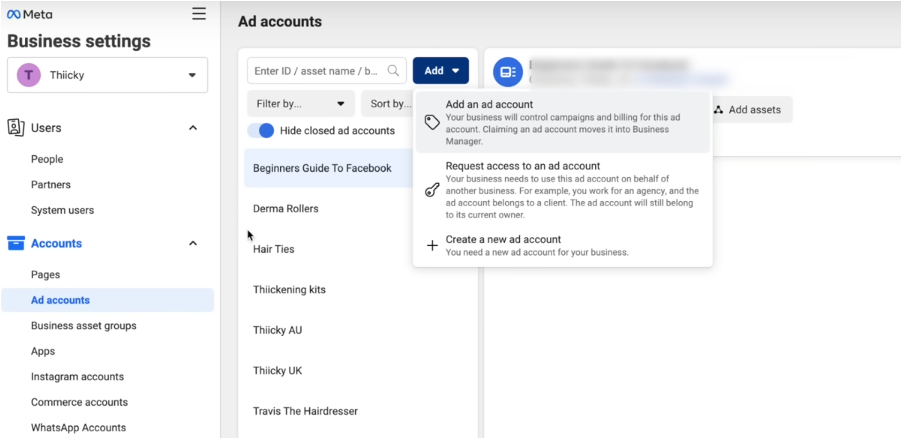Click the Meta logo
Image resolution: width=902 pixels, height=439 pixels.
click(x=29, y=14)
